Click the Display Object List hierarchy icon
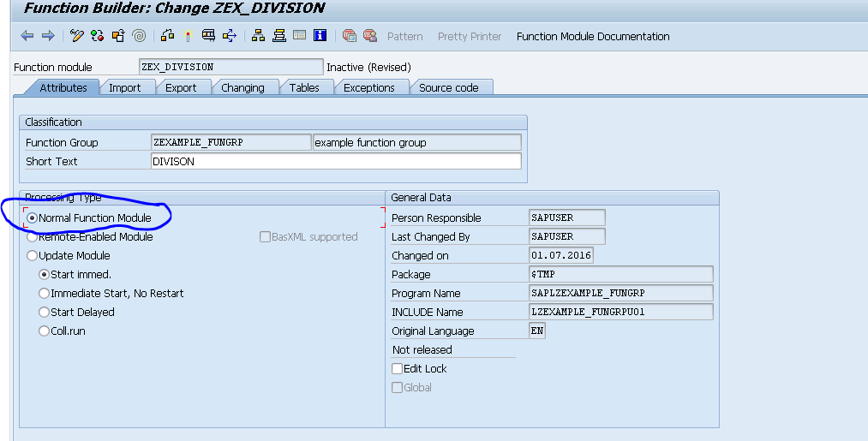This screenshot has height=441, width=868. tap(258, 36)
